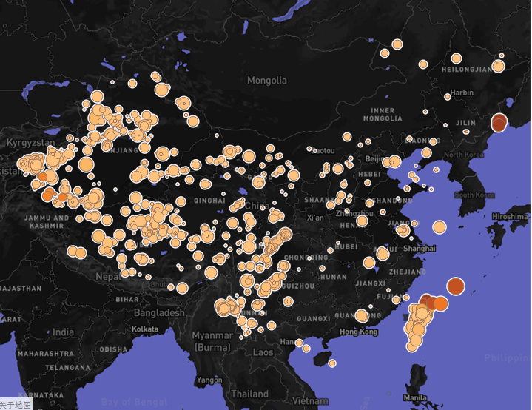
Task: Select the Thailand country label
Action: 249,394
